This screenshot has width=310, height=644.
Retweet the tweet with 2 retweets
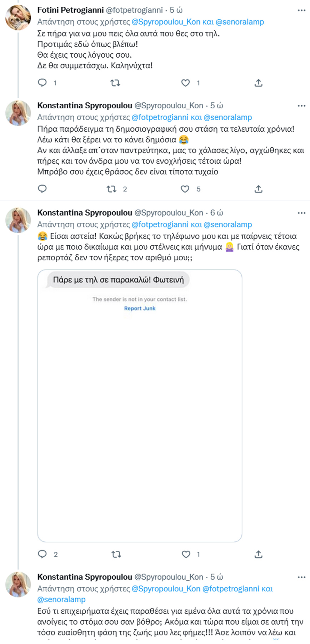[112, 189]
